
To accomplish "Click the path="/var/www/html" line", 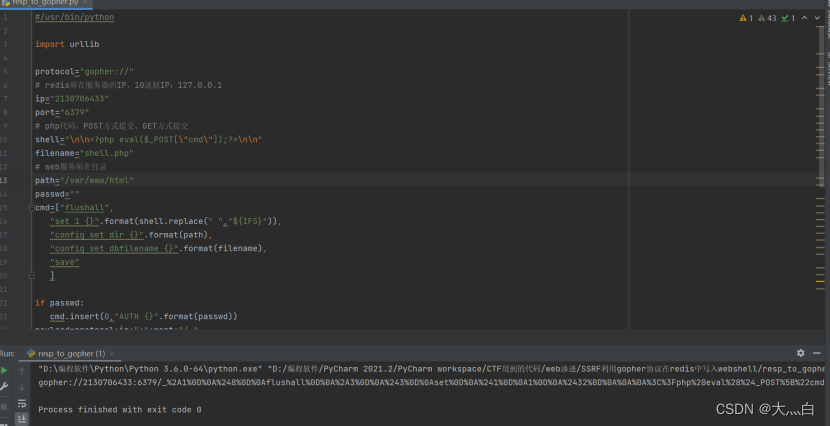I will (x=85, y=180).
